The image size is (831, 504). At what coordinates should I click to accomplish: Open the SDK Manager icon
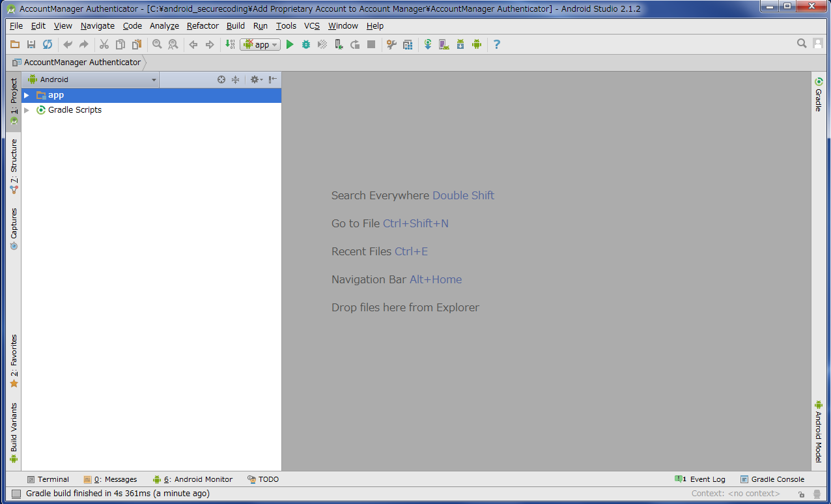tap(460, 44)
